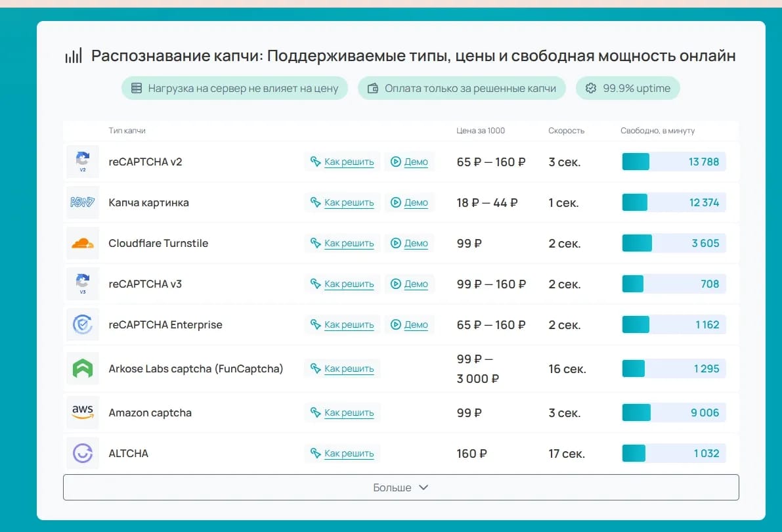Open the Демо link for reCAPTCHA Enterprise

click(x=416, y=324)
